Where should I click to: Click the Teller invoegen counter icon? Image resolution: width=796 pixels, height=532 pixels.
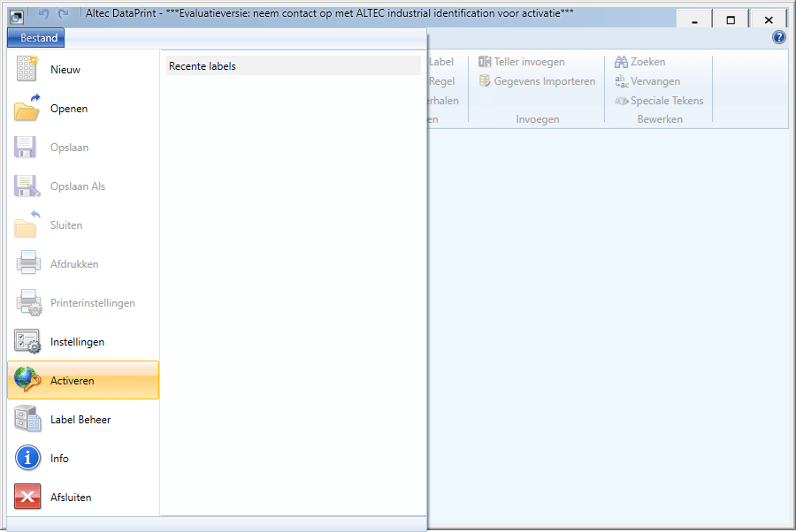[x=485, y=61]
